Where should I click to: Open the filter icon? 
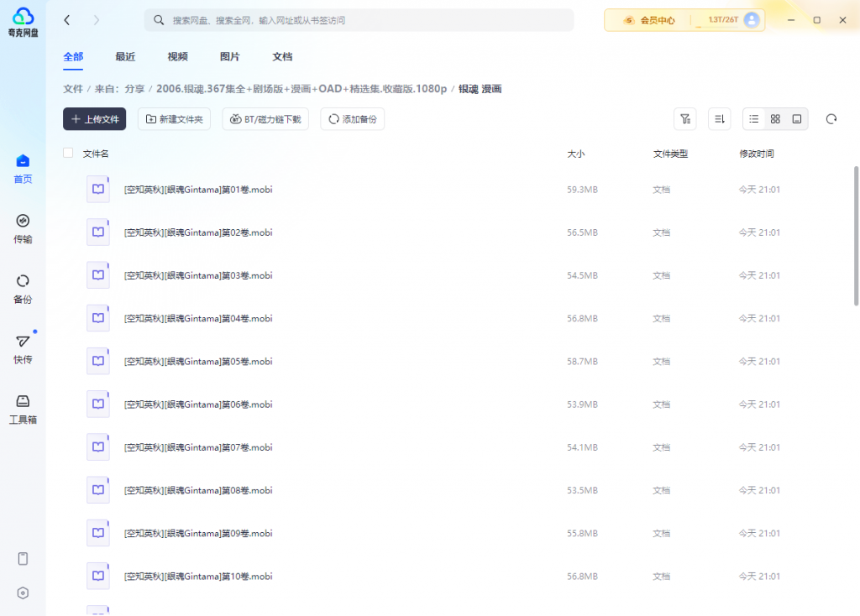coord(685,119)
